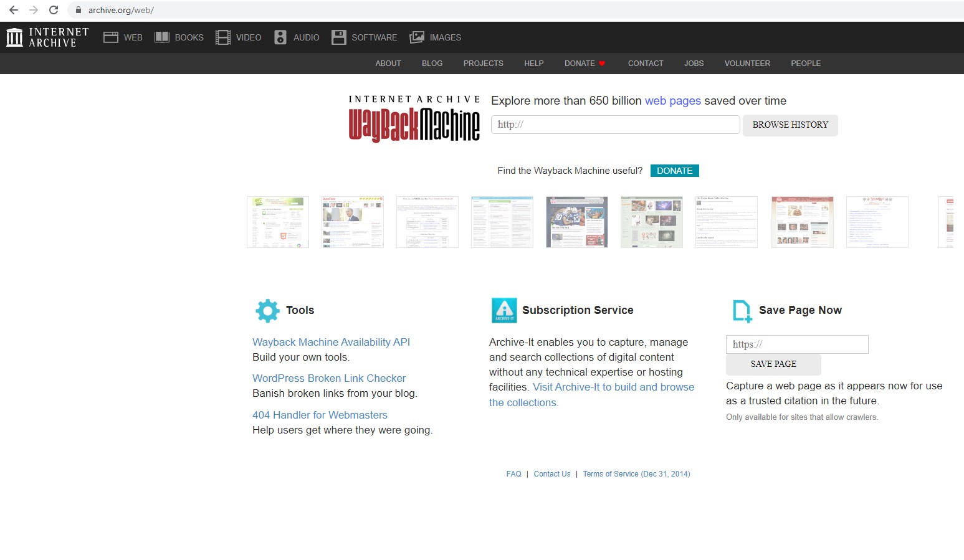
Task: Open the second thumbnail showing a man in a suit
Action: pos(353,222)
